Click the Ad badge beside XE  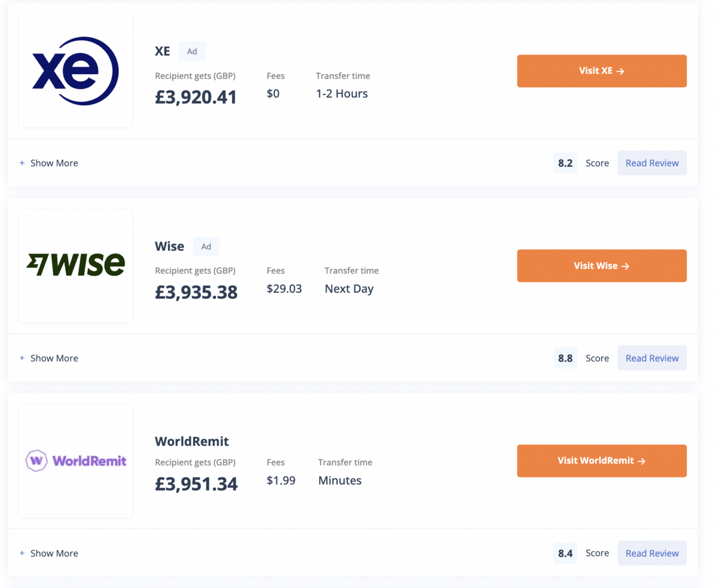pyautogui.click(x=192, y=51)
